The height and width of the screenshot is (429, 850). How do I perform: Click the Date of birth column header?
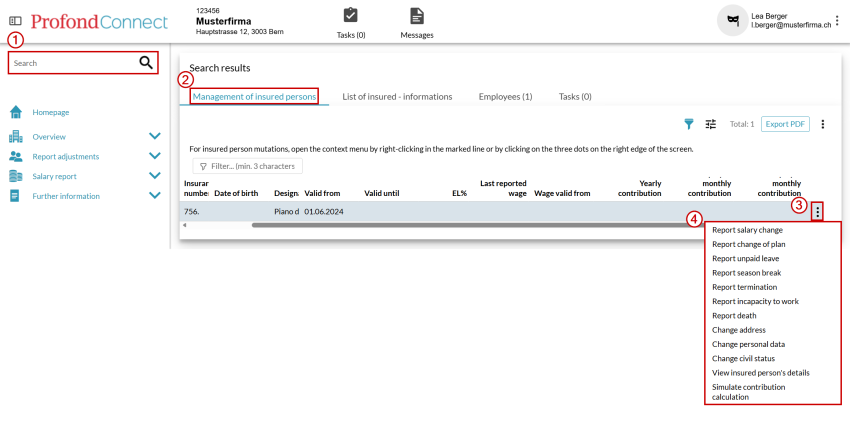[236, 193]
